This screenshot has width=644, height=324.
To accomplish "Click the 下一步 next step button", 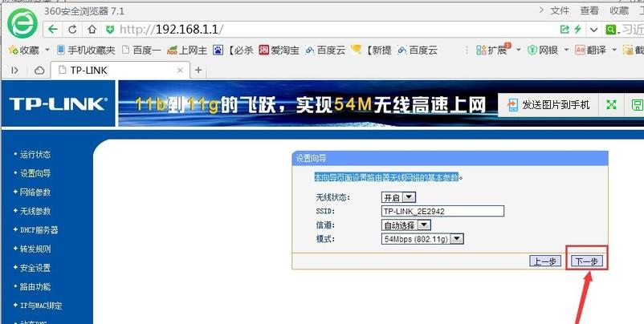I will pyautogui.click(x=586, y=261).
